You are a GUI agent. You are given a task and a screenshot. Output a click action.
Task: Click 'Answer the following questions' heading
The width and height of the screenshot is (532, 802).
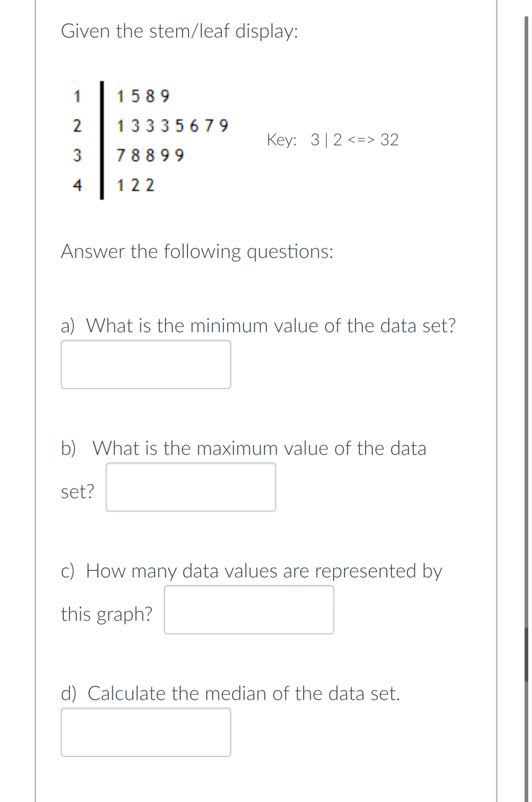pos(197,251)
